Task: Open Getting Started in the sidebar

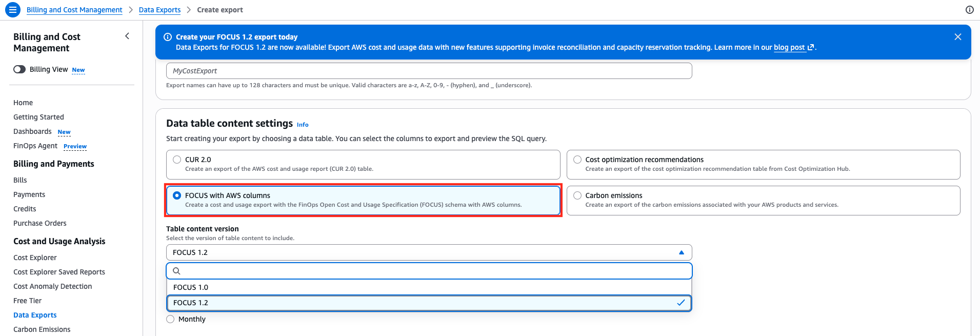Action: (x=38, y=117)
